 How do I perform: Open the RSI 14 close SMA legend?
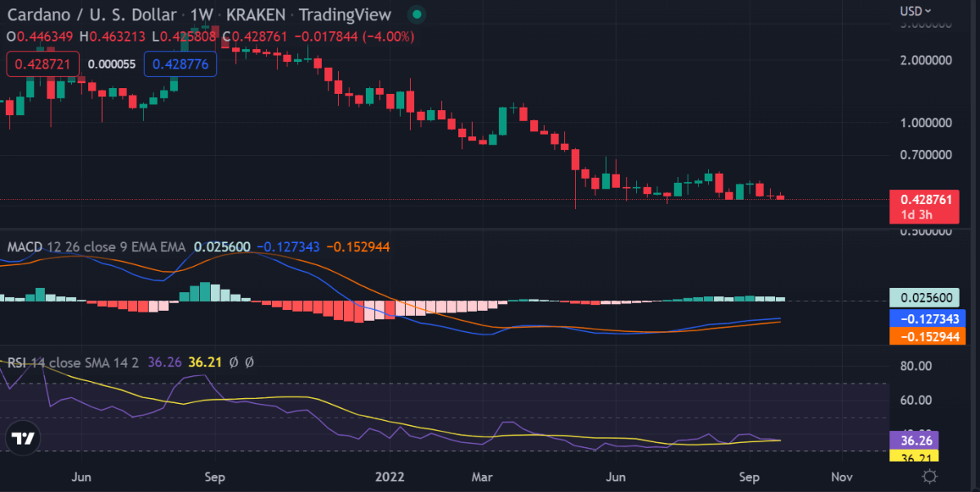[x=73, y=361]
